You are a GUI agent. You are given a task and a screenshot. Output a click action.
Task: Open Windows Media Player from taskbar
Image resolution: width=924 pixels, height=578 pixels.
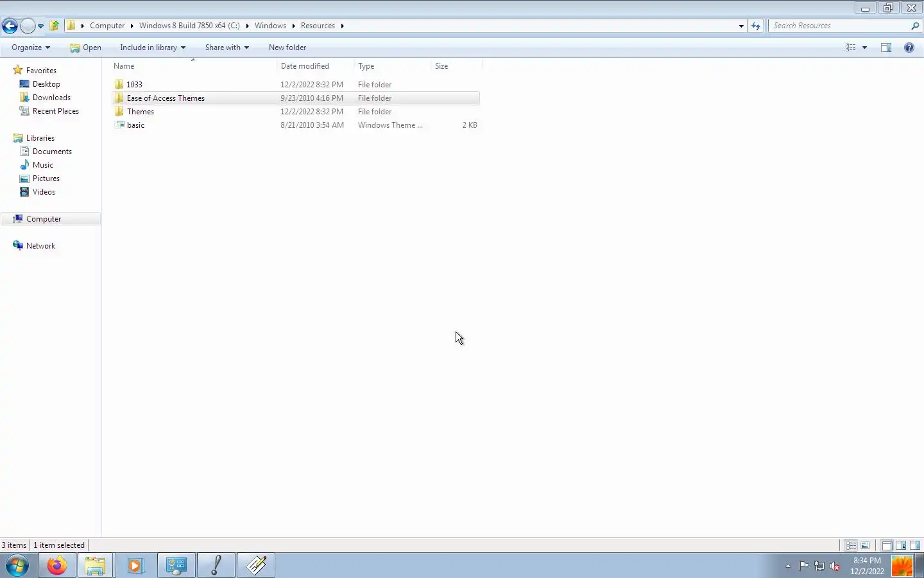click(x=135, y=566)
